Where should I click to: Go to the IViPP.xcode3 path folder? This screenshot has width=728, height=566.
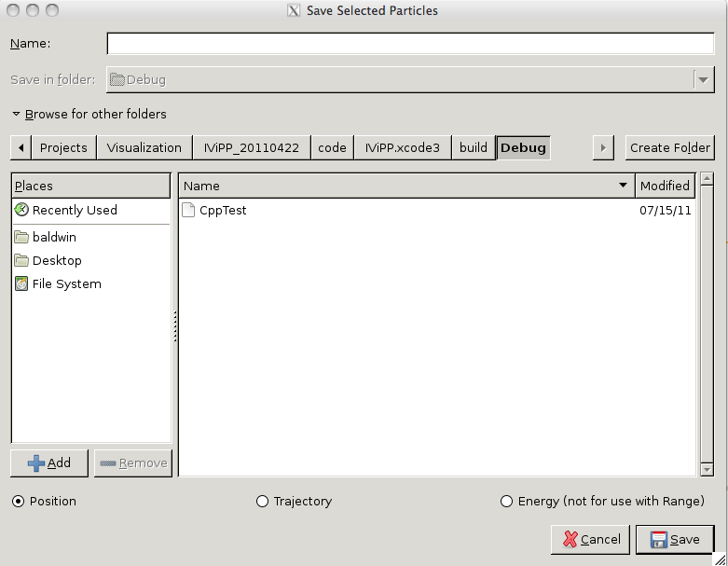(x=402, y=147)
